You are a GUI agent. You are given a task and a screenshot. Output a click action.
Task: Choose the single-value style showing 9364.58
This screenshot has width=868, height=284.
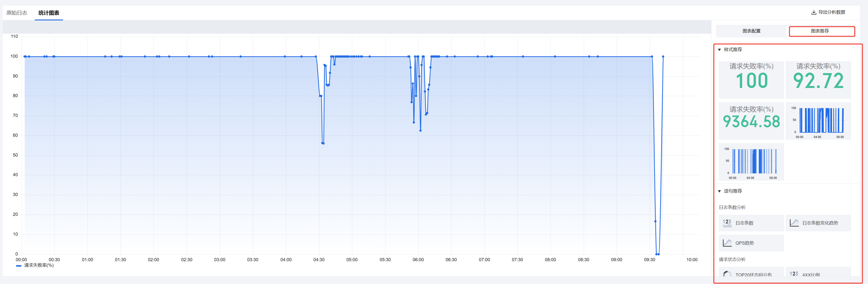coord(751,121)
